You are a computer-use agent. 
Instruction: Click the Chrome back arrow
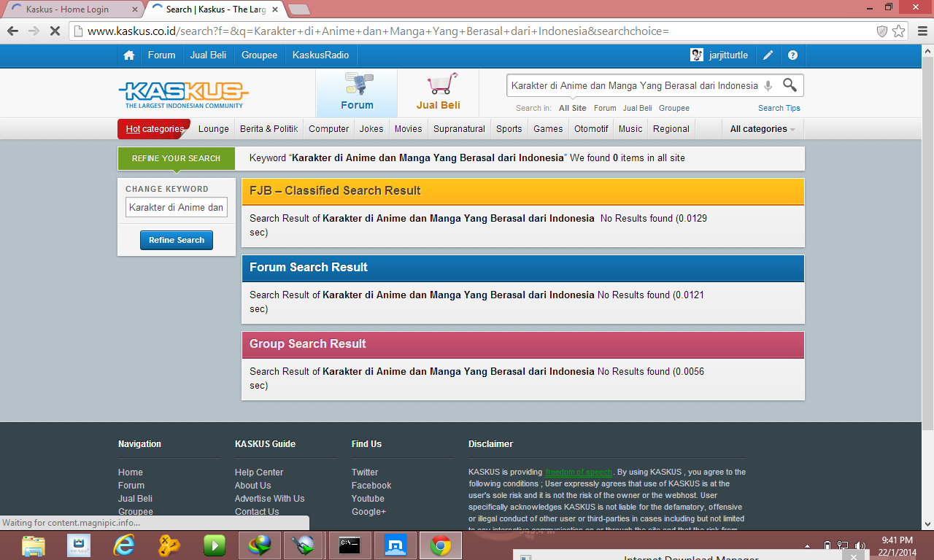[12, 31]
